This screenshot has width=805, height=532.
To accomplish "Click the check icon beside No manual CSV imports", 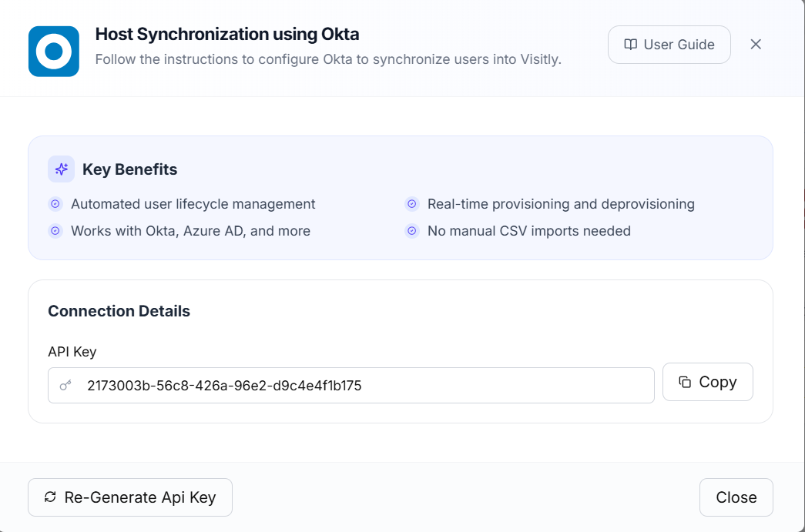I will (x=412, y=231).
